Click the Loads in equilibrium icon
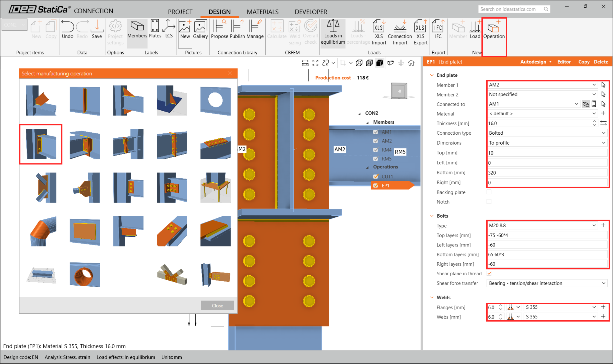The width and height of the screenshot is (613, 364). point(333,26)
